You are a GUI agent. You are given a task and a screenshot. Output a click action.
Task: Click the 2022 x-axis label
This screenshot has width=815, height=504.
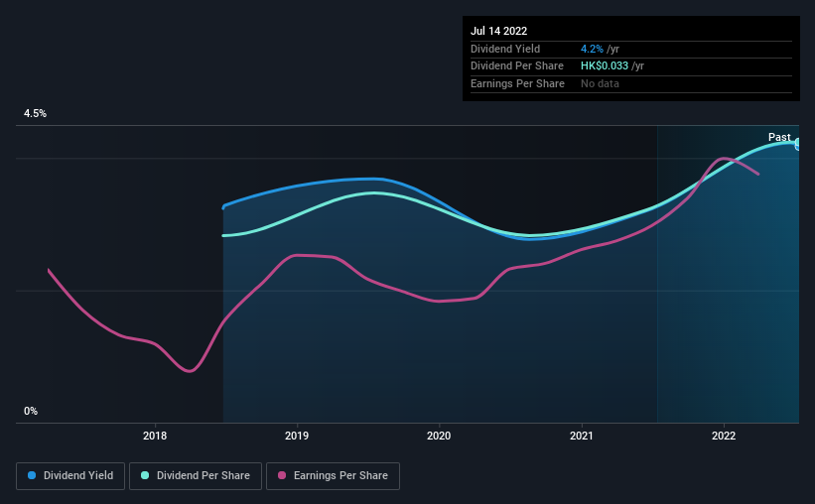pos(724,436)
